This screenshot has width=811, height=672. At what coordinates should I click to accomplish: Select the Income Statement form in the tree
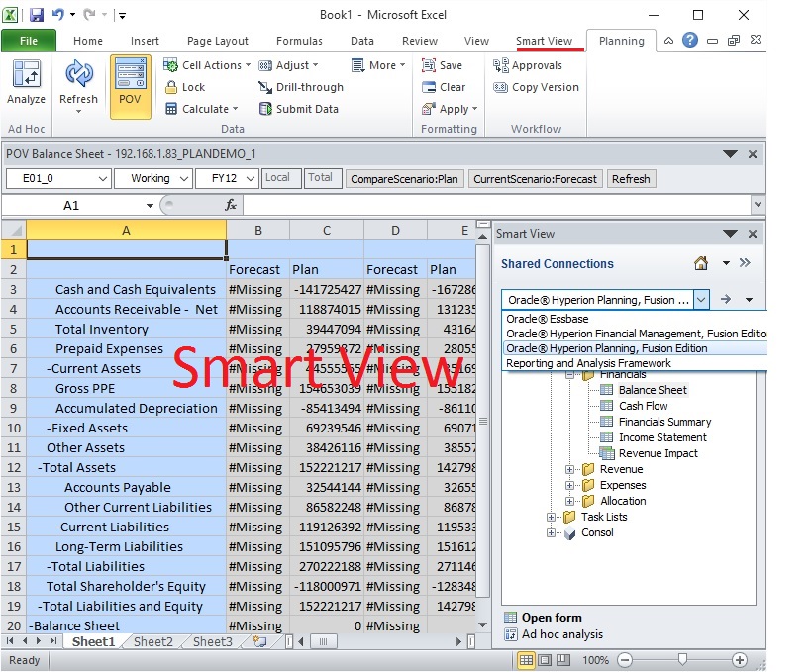[662, 437]
